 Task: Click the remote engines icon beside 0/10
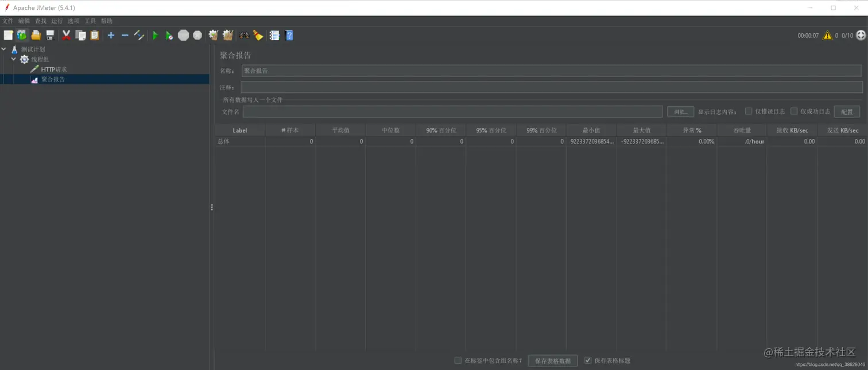pyautogui.click(x=861, y=36)
